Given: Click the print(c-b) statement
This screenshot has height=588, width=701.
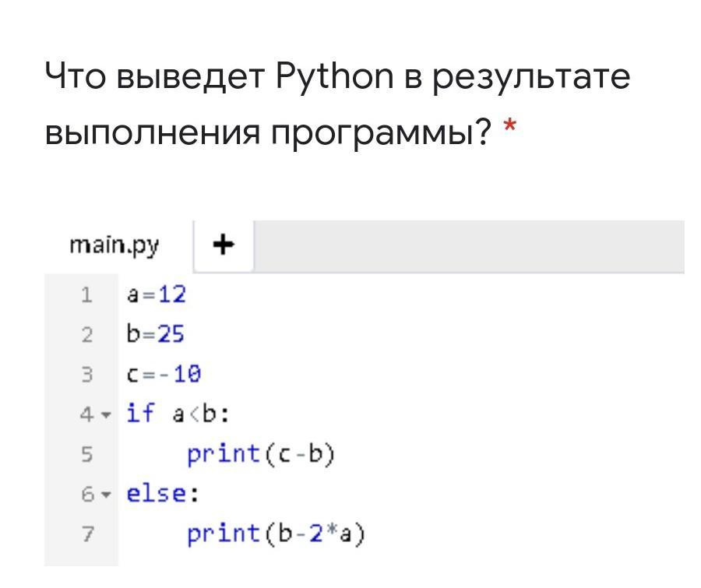Looking at the screenshot, I should (x=260, y=454).
